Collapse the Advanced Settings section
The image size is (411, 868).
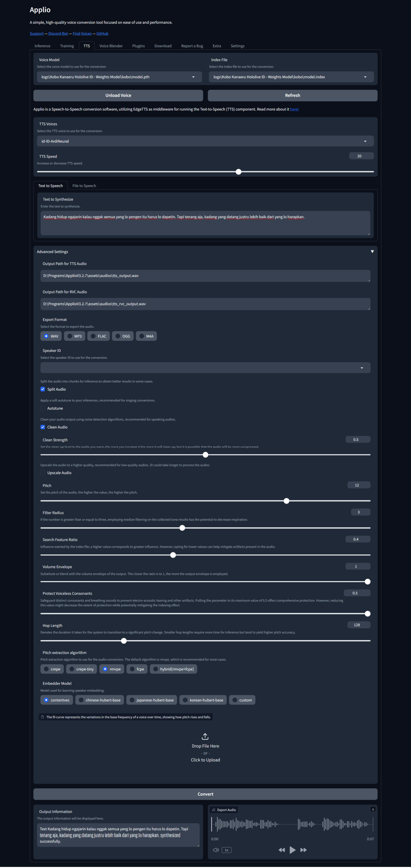(372, 252)
